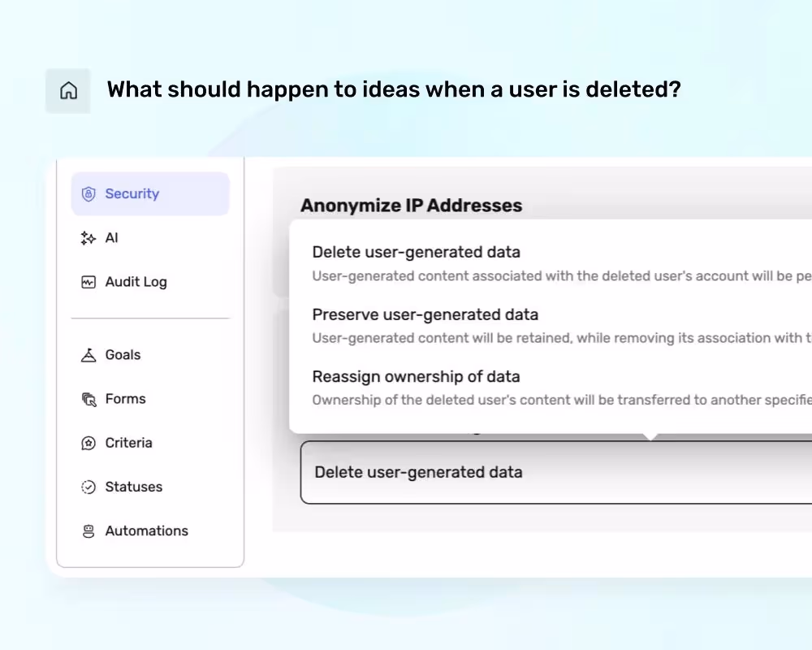Click the Audit Log activity icon
812x650 pixels.
(88, 281)
